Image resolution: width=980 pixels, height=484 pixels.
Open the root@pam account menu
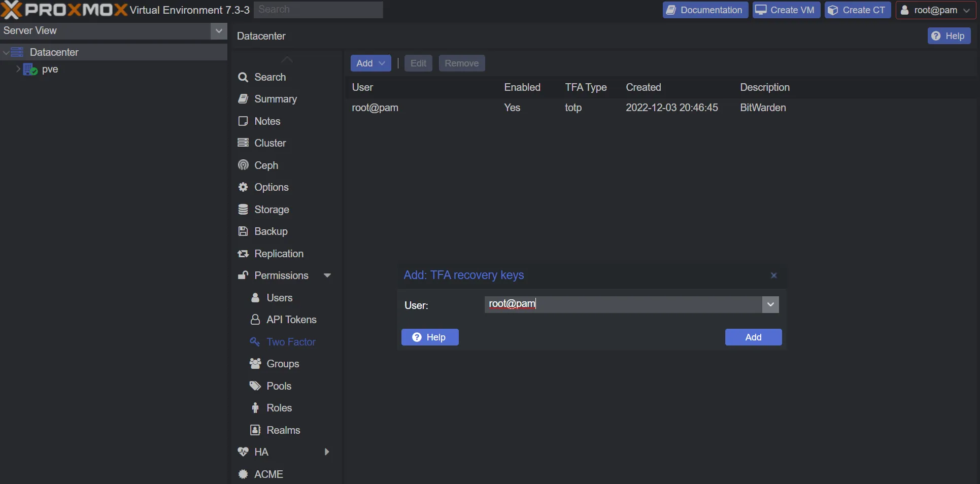point(935,10)
